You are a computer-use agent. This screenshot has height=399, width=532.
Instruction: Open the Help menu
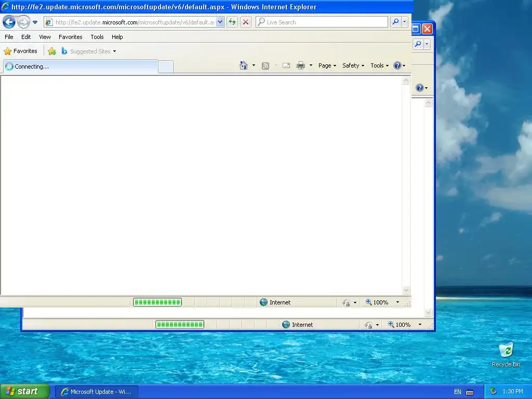click(117, 37)
